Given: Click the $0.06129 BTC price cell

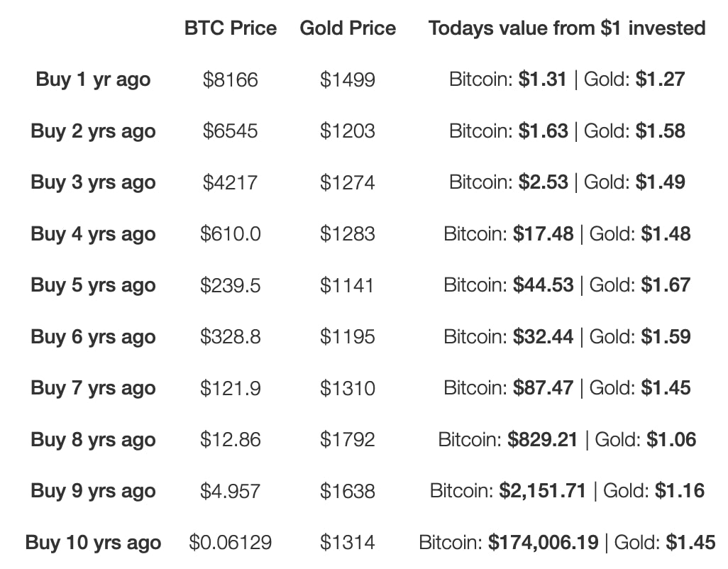Looking at the screenshot, I should (230, 543).
